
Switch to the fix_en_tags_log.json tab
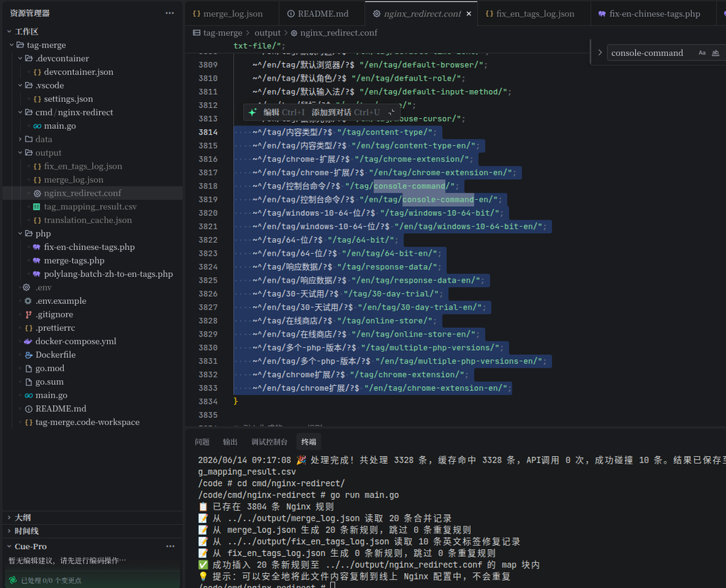[x=535, y=14]
